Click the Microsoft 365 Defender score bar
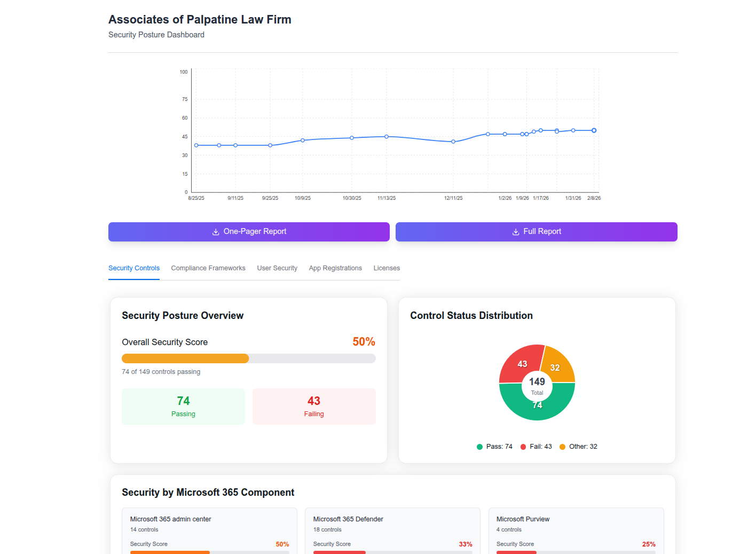 pos(392,552)
